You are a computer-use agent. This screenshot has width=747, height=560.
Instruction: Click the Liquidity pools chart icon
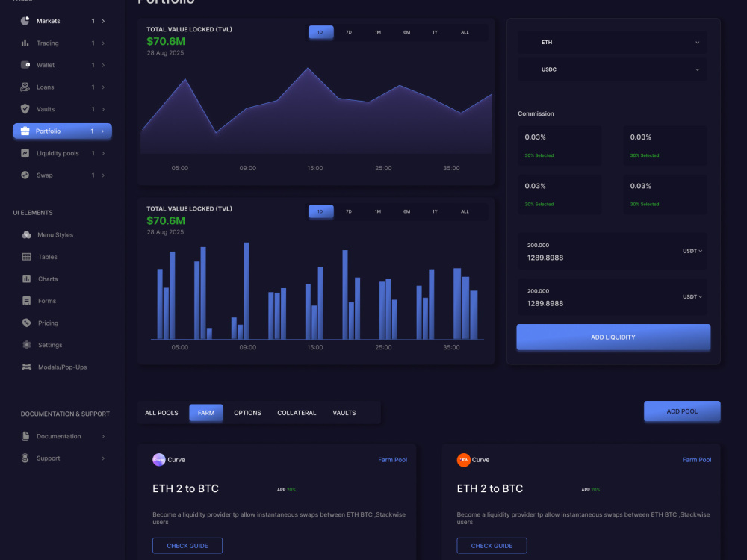pos(25,153)
